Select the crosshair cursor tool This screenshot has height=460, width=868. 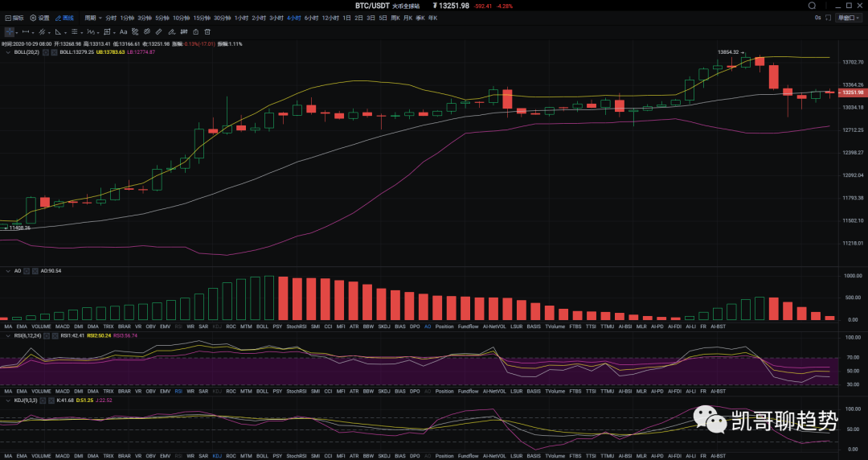click(x=10, y=31)
